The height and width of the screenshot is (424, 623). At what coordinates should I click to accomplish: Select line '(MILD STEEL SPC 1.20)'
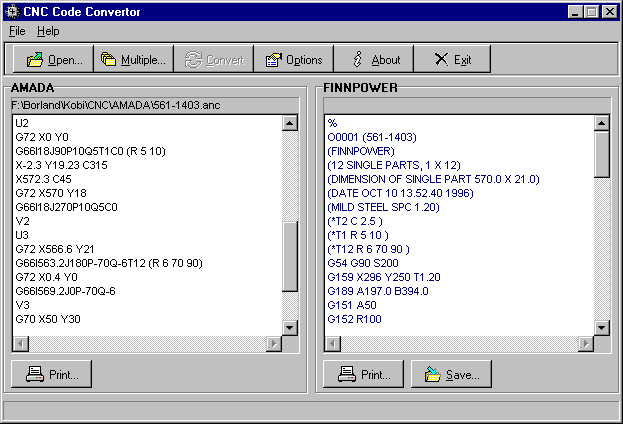(x=383, y=207)
